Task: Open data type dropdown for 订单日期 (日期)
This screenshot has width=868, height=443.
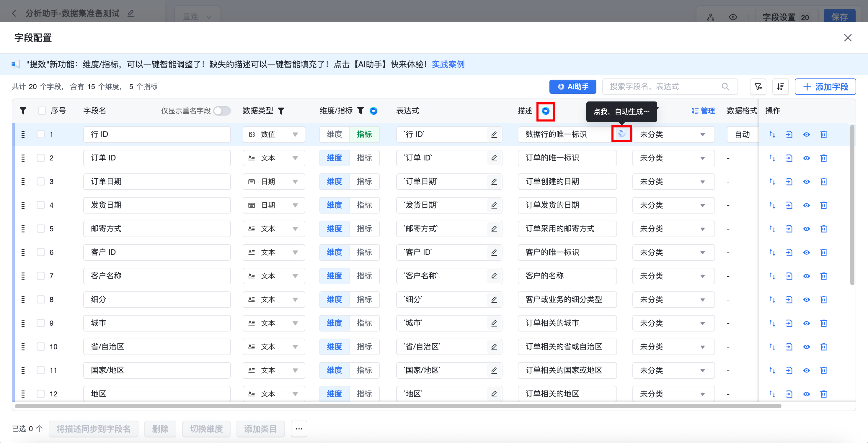Action: pos(274,181)
